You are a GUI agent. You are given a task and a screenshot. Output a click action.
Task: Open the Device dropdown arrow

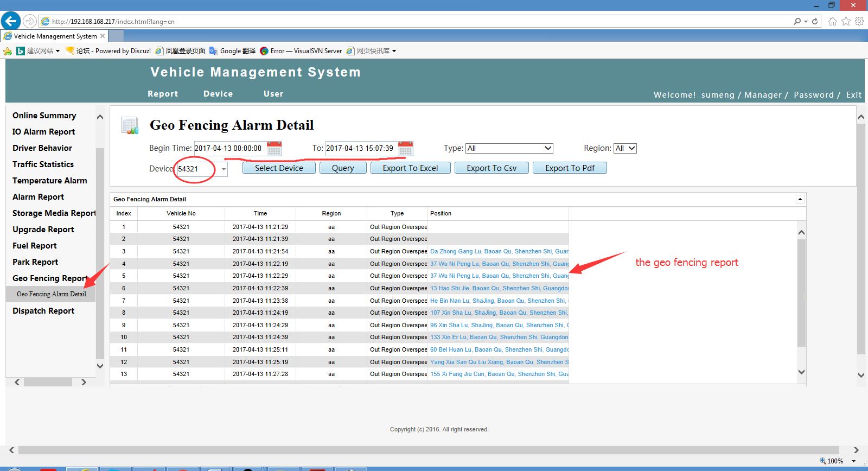224,169
